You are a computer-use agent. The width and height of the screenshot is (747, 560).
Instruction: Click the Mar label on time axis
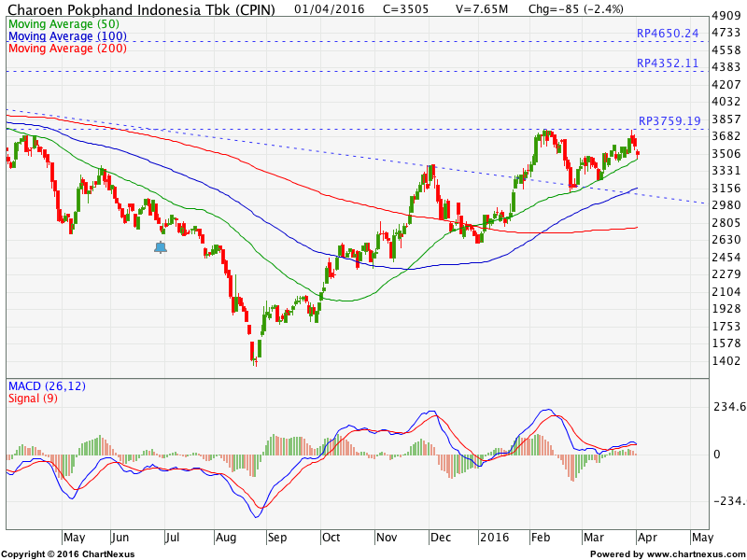(x=594, y=538)
